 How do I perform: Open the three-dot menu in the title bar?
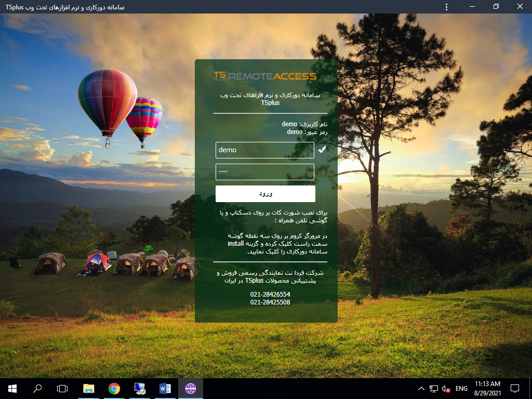click(x=446, y=7)
